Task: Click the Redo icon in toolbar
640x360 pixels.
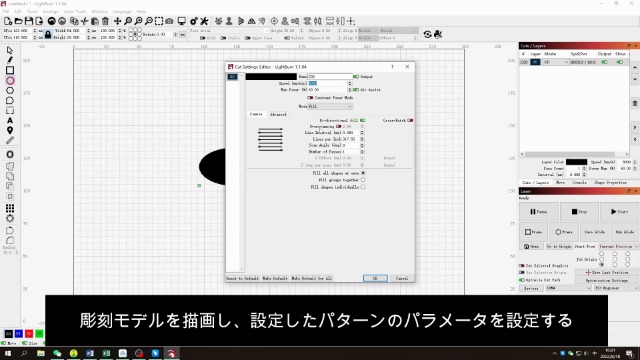Action: pyautogui.click(x=62, y=21)
